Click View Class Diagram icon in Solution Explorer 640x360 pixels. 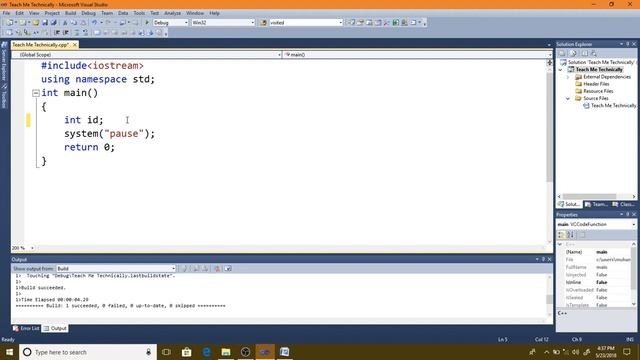(594, 53)
